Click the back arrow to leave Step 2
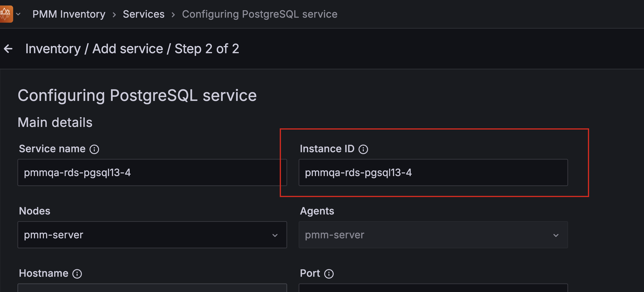 (x=8, y=48)
